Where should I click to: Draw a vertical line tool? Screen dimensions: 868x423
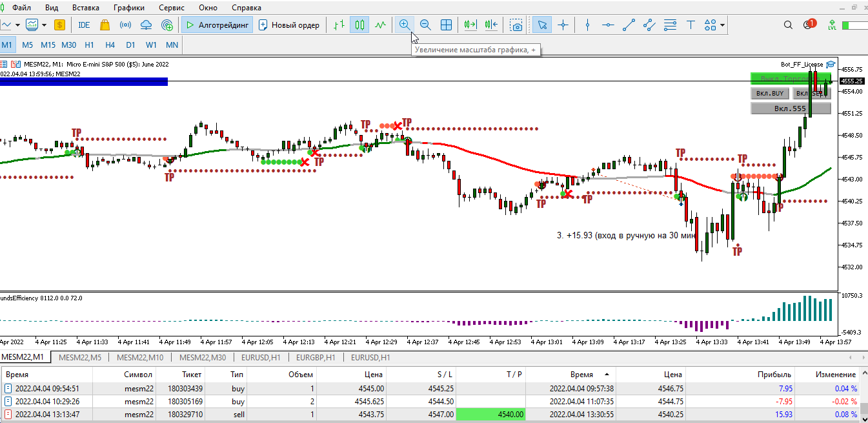(587, 25)
